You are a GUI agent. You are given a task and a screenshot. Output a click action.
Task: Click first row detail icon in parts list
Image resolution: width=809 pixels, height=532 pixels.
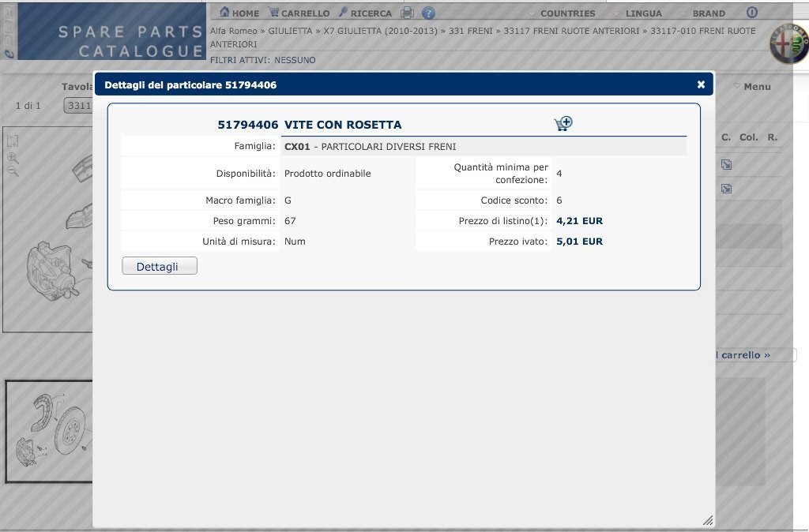[727, 164]
